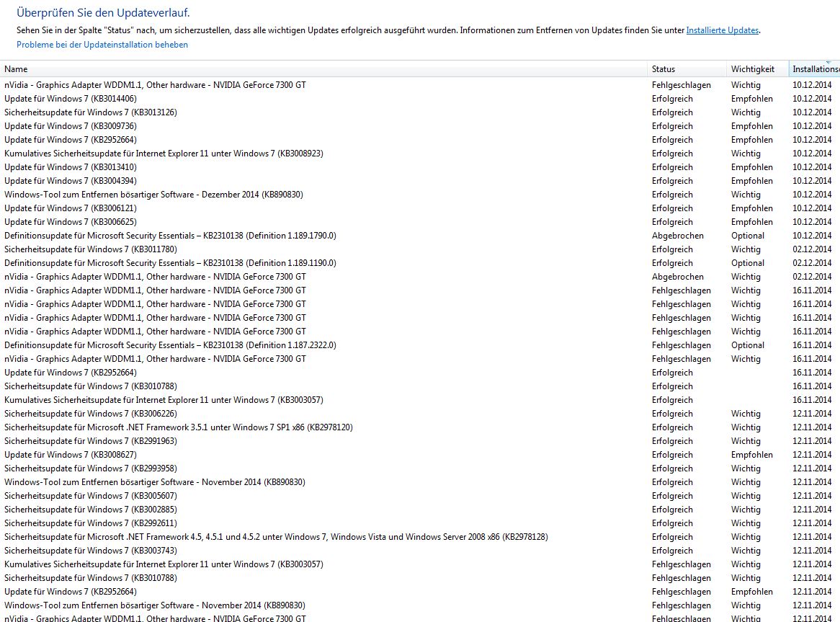Open the Installierte Updates link
The image size is (840, 622).
click(722, 30)
